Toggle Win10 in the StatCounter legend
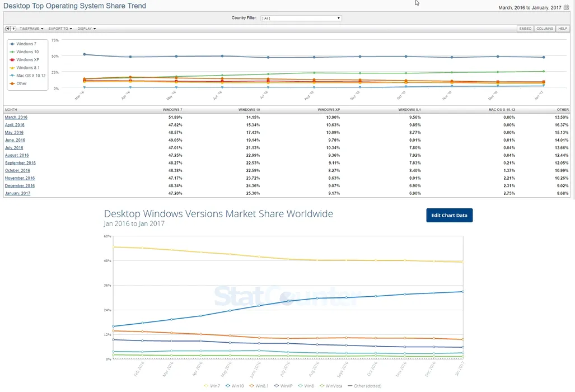The image size is (575, 392). (x=235, y=386)
